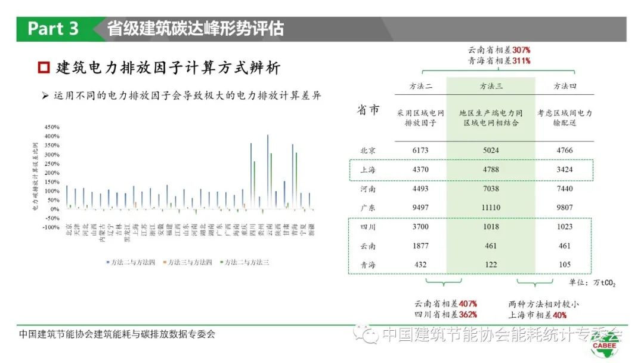Click the 11110 value in 广东 row
Viewport: 644px width, 363px height.
[x=491, y=208]
